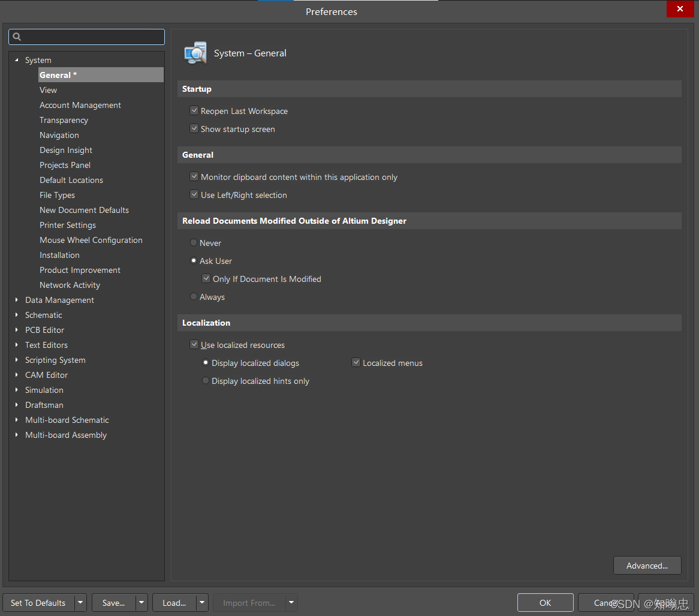Viewport: 699px width, 616px height.
Task: Open the Product Improvement page
Action: (x=80, y=270)
